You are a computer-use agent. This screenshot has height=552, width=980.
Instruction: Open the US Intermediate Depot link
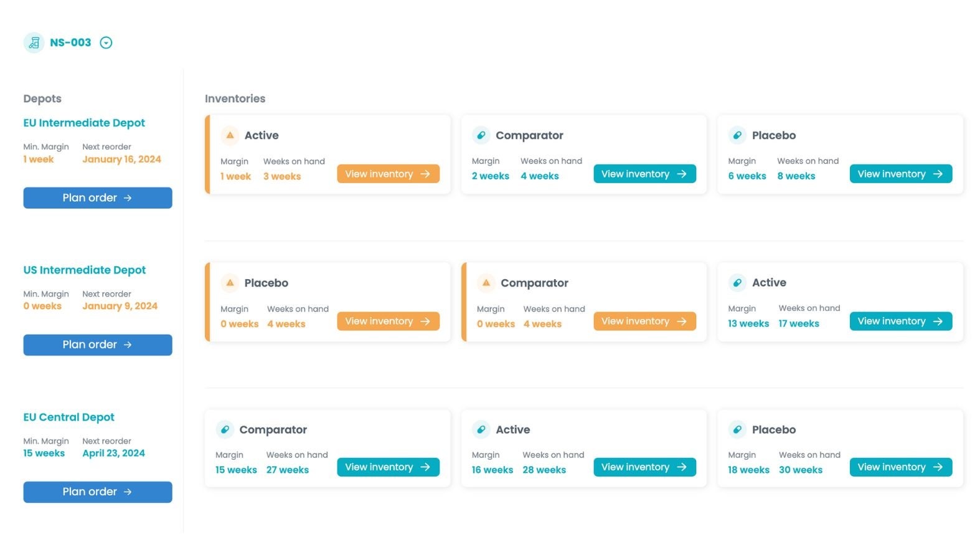click(85, 270)
